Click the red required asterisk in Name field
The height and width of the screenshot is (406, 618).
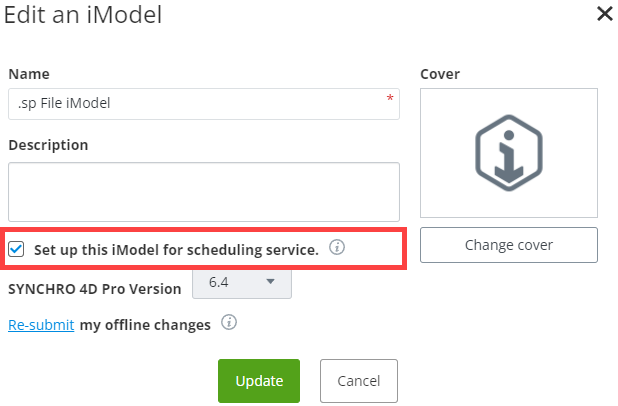[390, 98]
